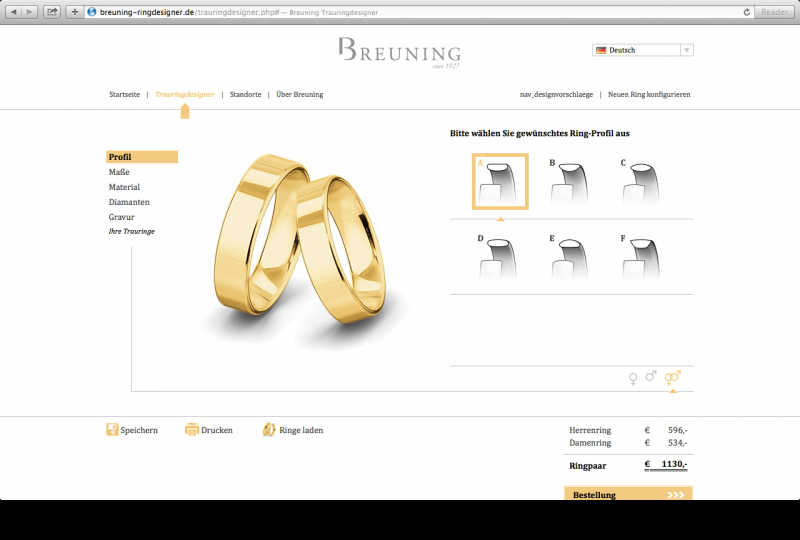Click the Speichern label

[x=139, y=430]
